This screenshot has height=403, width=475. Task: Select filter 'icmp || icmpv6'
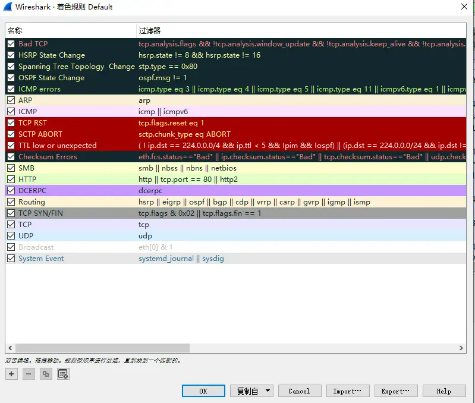point(163,111)
